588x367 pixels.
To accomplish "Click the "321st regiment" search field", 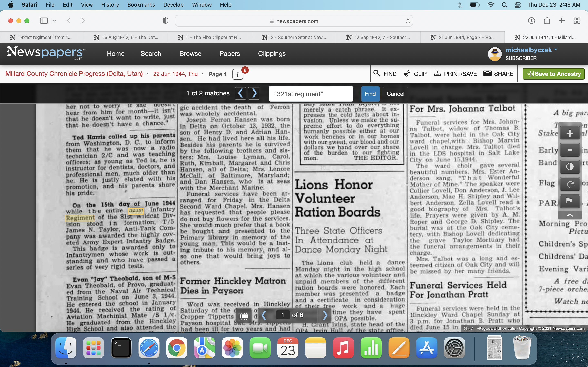I will tap(311, 94).
